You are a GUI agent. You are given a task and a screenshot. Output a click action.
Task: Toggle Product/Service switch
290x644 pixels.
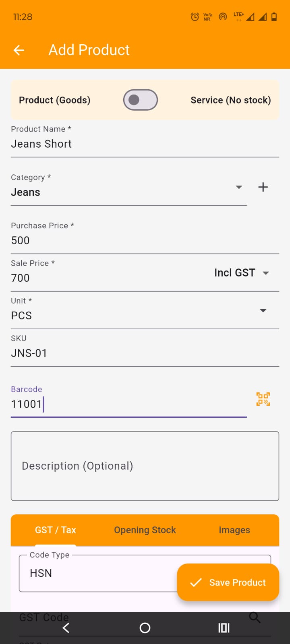(140, 100)
